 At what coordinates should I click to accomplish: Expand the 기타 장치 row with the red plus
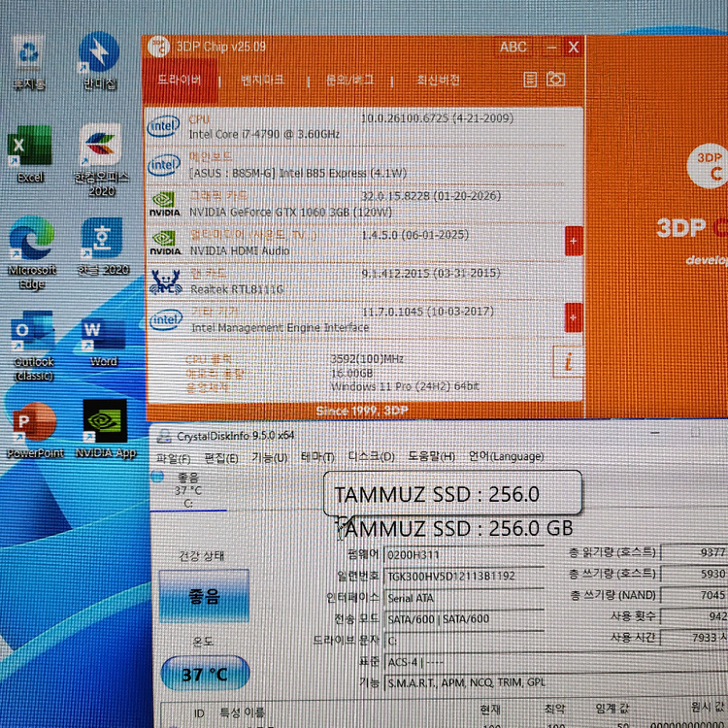tap(574, 317)
